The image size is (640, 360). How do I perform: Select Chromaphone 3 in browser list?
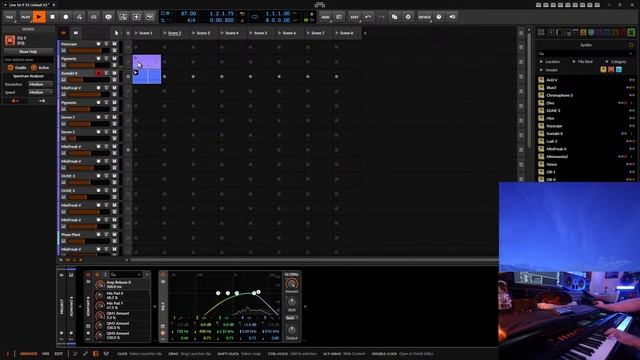click(x=586, y=95)
